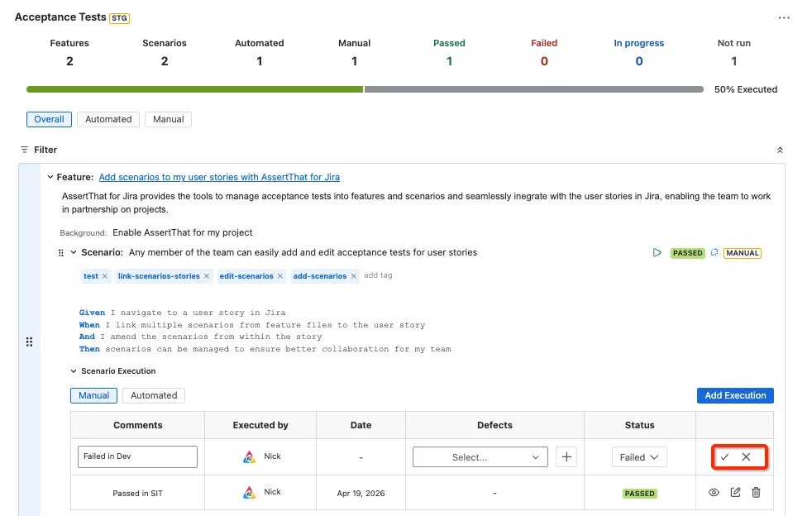This screenshot has width=812, height=516.
Task: Select the Manual tab under Scenario Execution
Action: pos(93,395)
